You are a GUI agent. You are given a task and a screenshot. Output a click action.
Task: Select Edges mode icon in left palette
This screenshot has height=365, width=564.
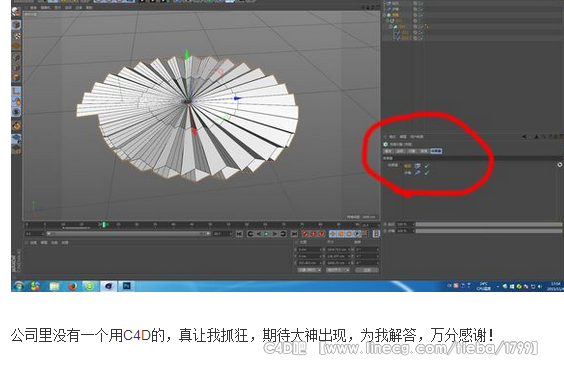(x=17, y=67)
